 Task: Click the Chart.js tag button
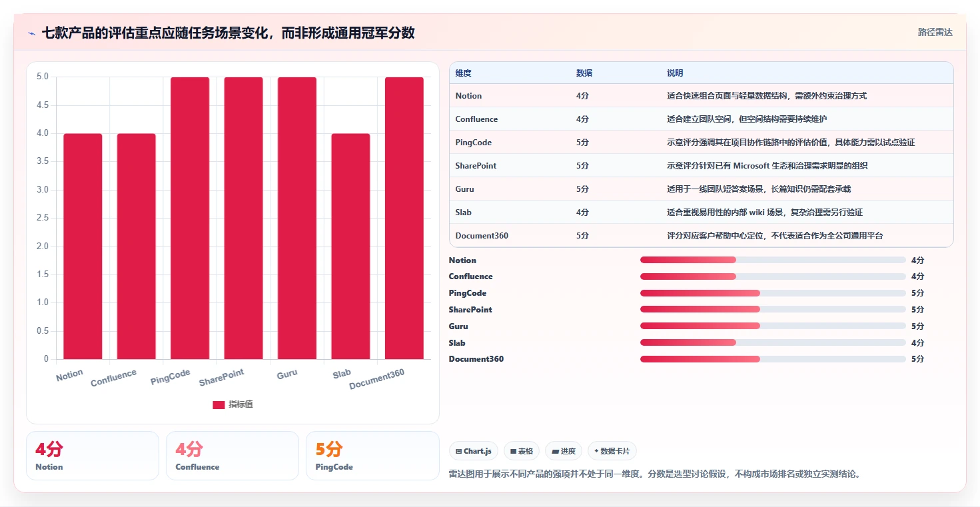474,451
